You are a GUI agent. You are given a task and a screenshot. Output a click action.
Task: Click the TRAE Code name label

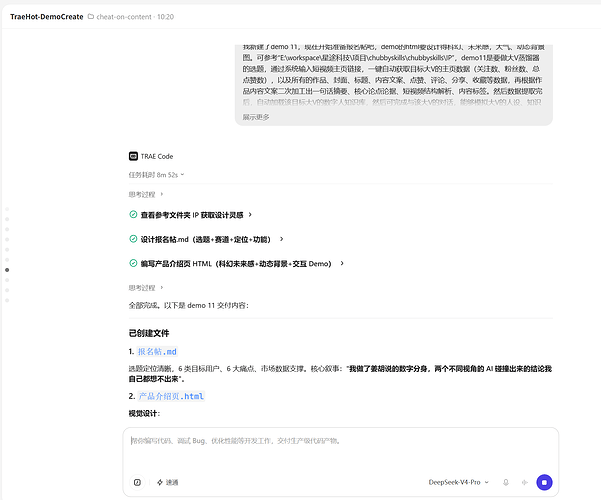(157, 156)
